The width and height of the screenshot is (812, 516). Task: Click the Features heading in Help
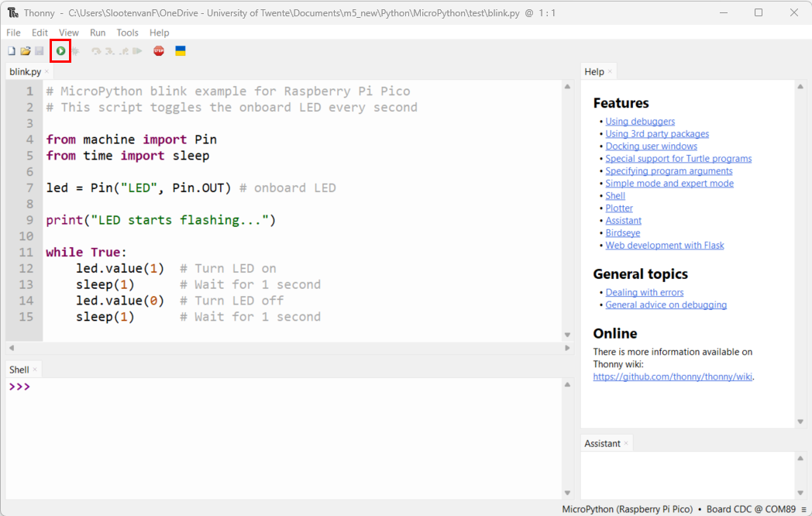click(621, 103)
